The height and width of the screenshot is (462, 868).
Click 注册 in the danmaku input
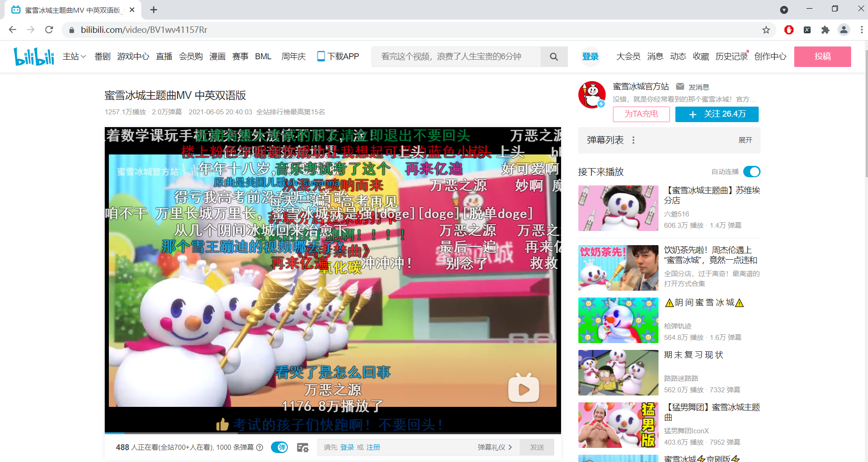[x=373, y=447]
